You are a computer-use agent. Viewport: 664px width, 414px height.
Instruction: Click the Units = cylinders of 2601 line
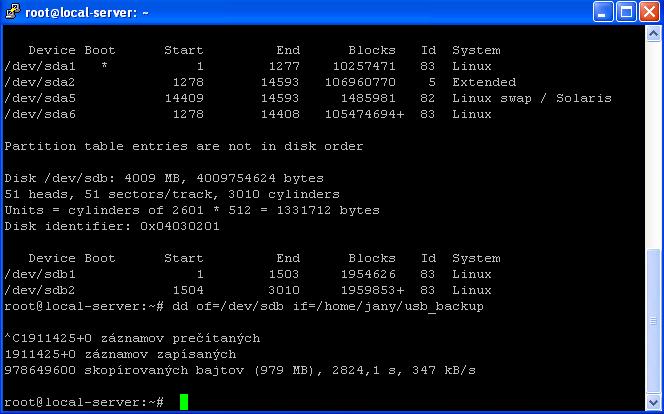(192, 210)
